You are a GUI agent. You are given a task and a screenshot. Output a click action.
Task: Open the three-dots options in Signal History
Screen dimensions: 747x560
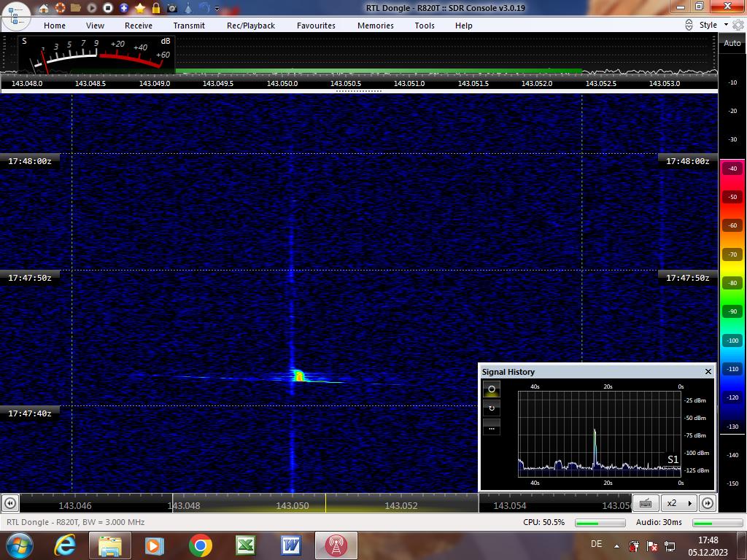pyautogui.click(x=492, y=427)
